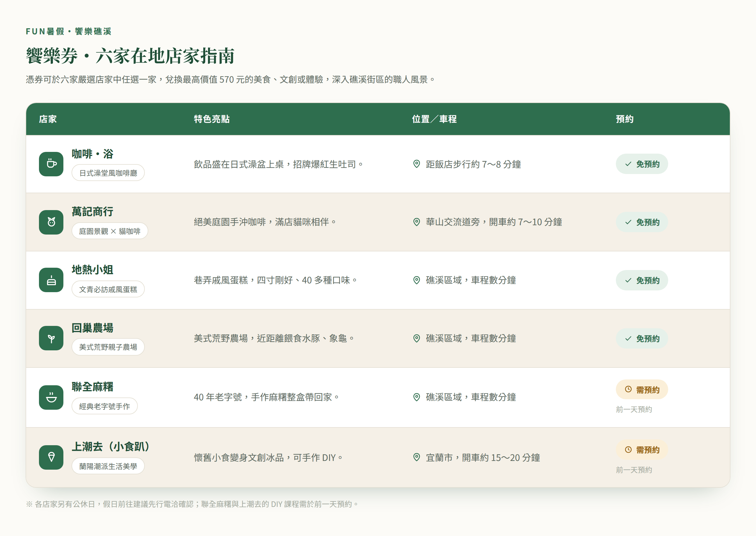756x536 pixels.
Task: Select the 預約 column header
Action: (x=625, y=119)
